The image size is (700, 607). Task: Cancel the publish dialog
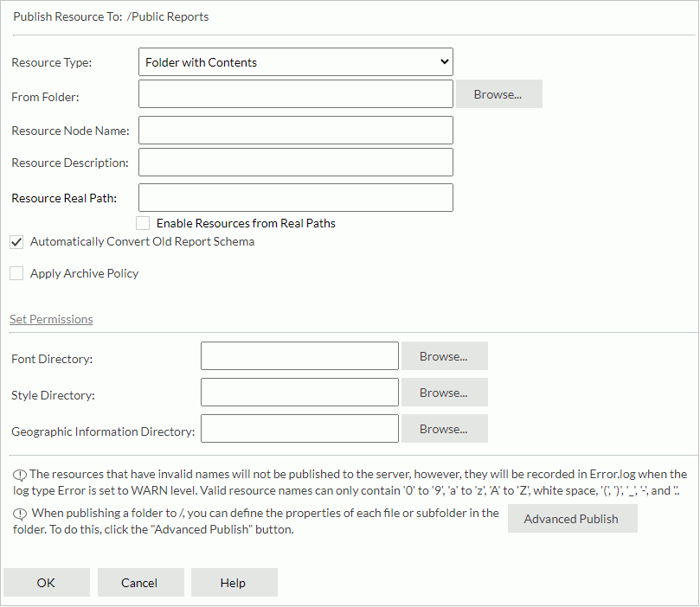click(x=140, y=582)
